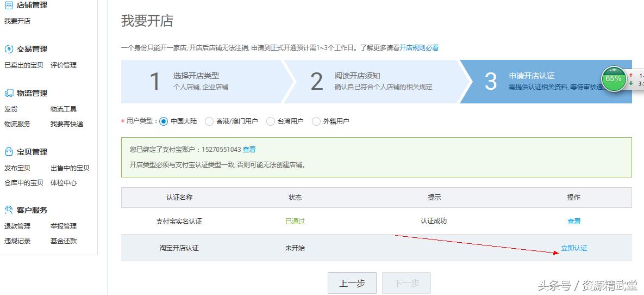The width and height of the screenshot is (644, 295).
Task: Click the 下一步 button
Action: pos(406,283)
